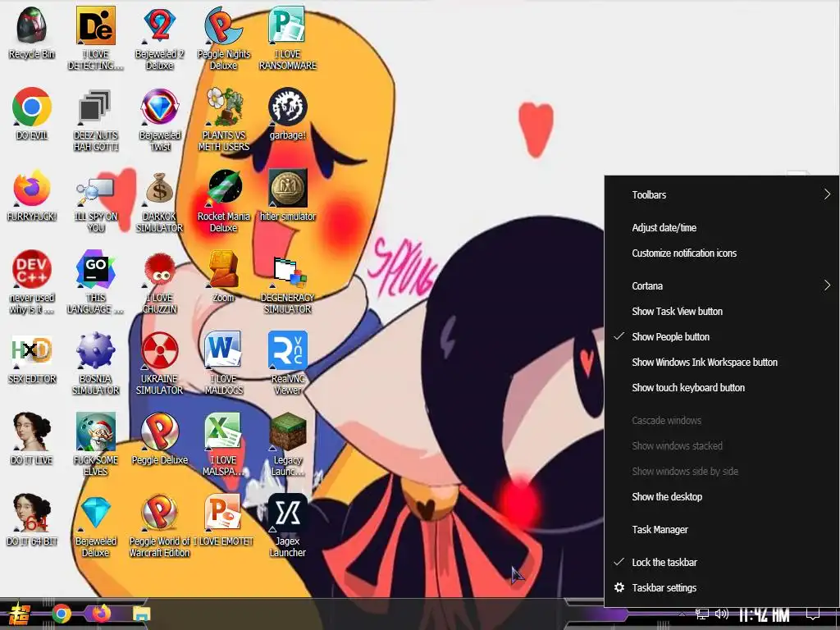840x630 pixels.
Task: Open Task Manager from context menu
Action: pyautogui.click(x=721, y=529)
